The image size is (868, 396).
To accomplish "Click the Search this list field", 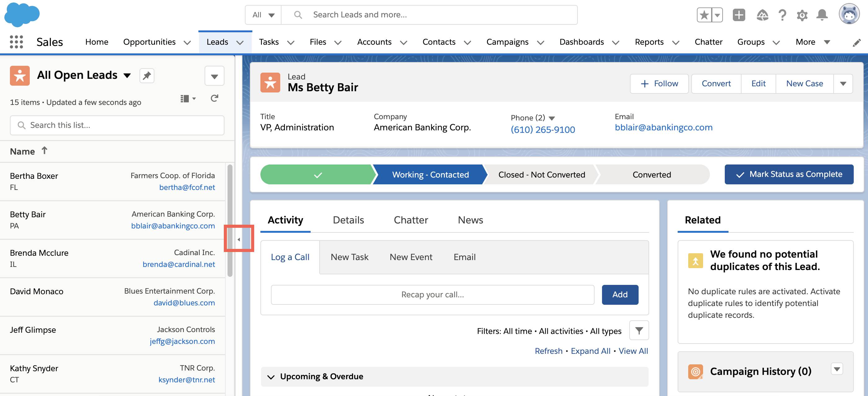I will [117, 125].
